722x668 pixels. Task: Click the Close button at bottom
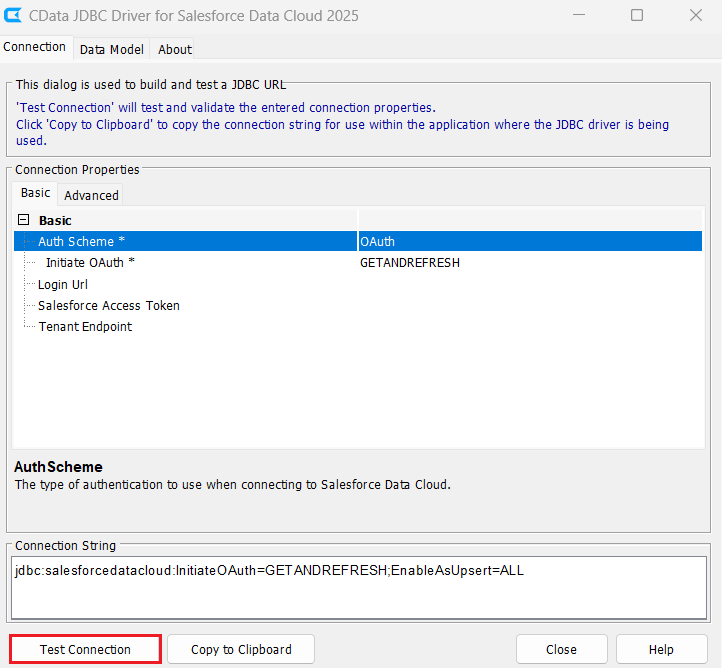point(561,649)
